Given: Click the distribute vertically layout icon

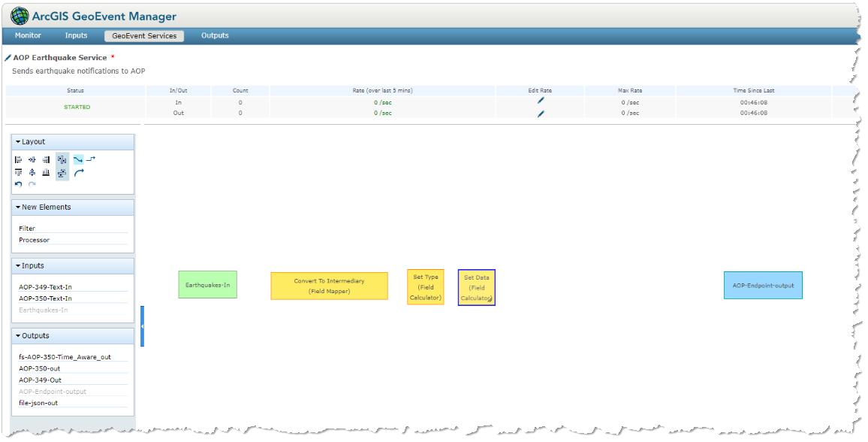Looking at the screenshot, I should [x=62, y=174].
